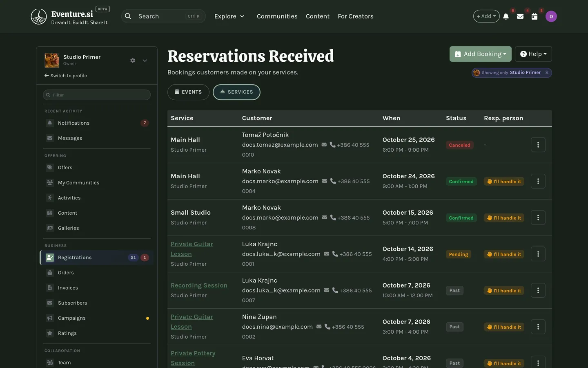Expand the Explore dropdown
The width and height of the screenshot is (588, 368).
[229, 16]
